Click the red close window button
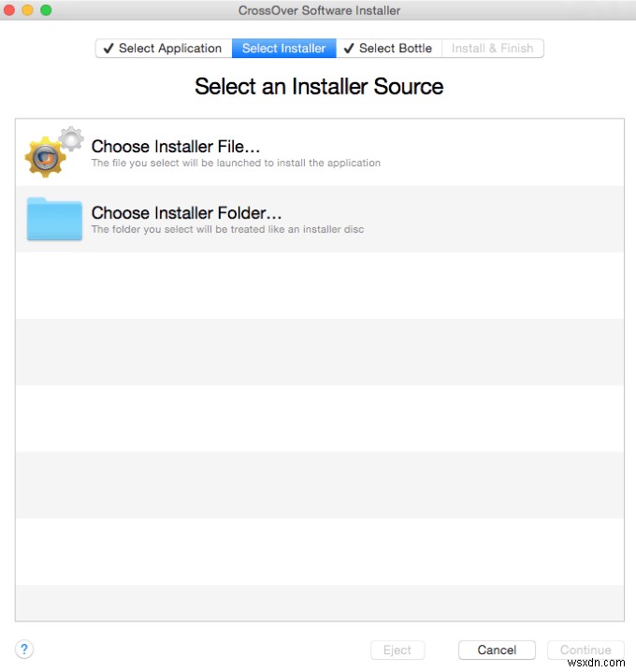 pos(11,10)
